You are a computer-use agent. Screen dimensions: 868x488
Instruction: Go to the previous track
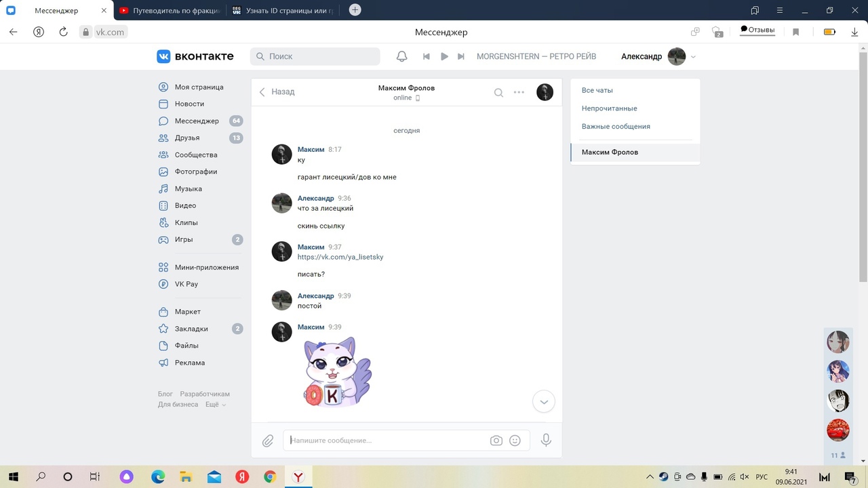(427, 56)
